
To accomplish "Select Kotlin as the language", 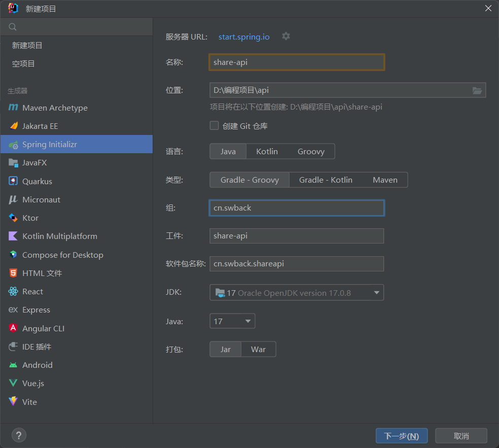I will (x=267, y=151).
